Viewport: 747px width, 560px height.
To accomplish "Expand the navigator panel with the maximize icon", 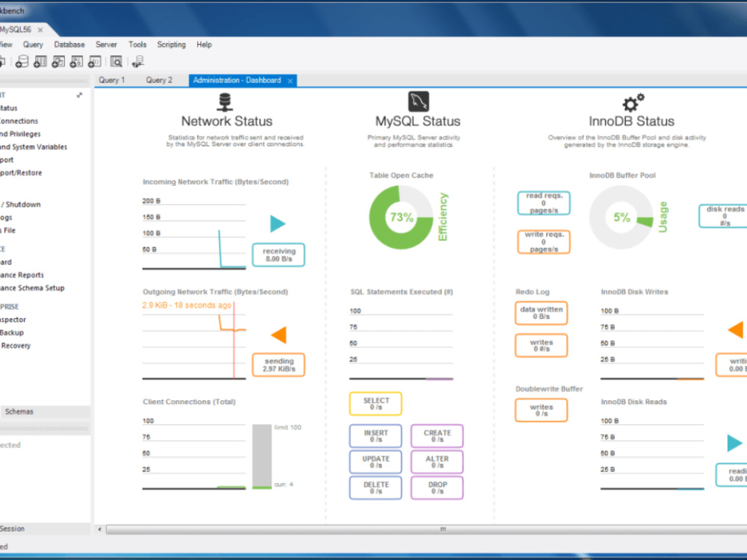I will pos(80,96).
